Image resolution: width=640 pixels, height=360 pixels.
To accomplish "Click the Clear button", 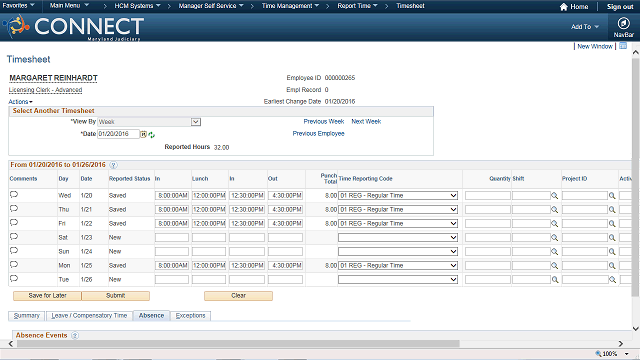I will coord(238,296).
